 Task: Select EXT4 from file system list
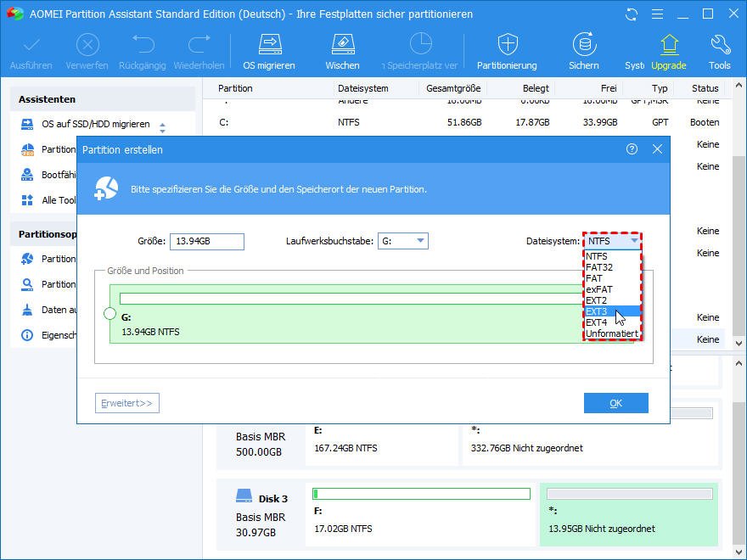pyautogui.click(x=613, y=322)
